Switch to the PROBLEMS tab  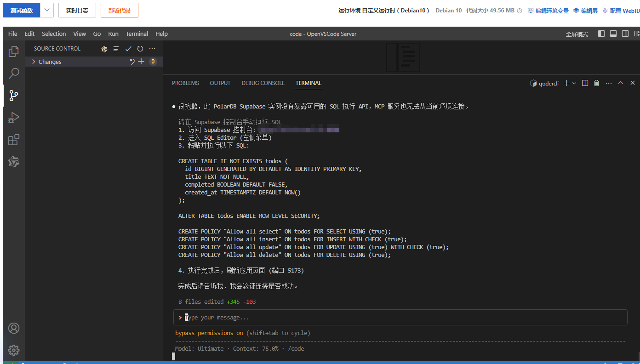pyautogui.click(x=185, y=83)
